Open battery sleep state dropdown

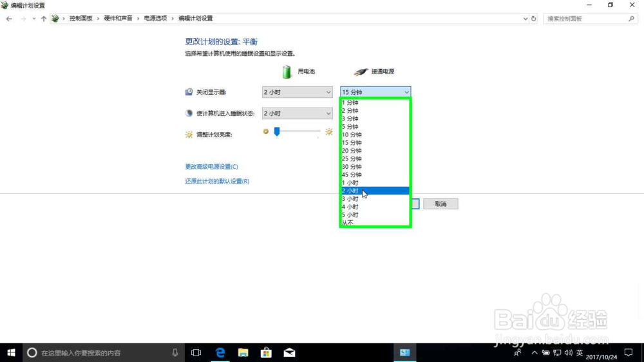tap(297, 113)
